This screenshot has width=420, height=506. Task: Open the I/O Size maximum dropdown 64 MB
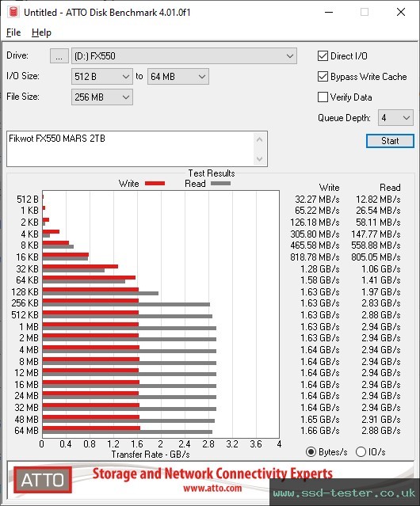click(x=178, y=77)
